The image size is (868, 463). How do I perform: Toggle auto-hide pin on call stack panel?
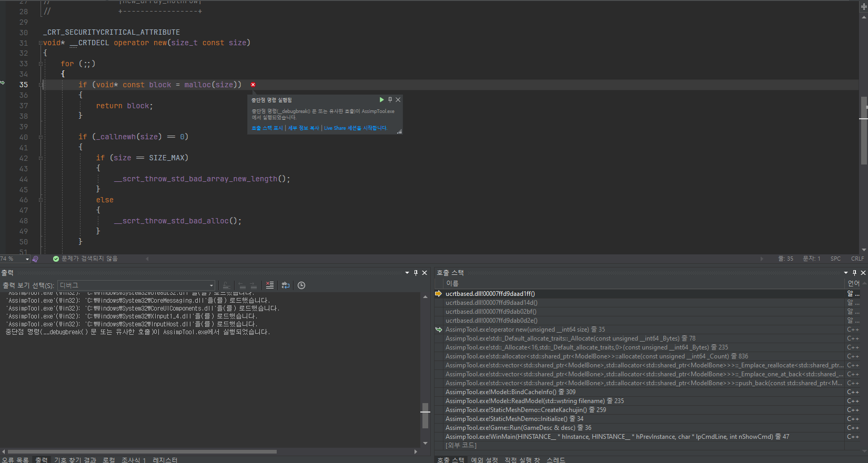pos(854,273)
